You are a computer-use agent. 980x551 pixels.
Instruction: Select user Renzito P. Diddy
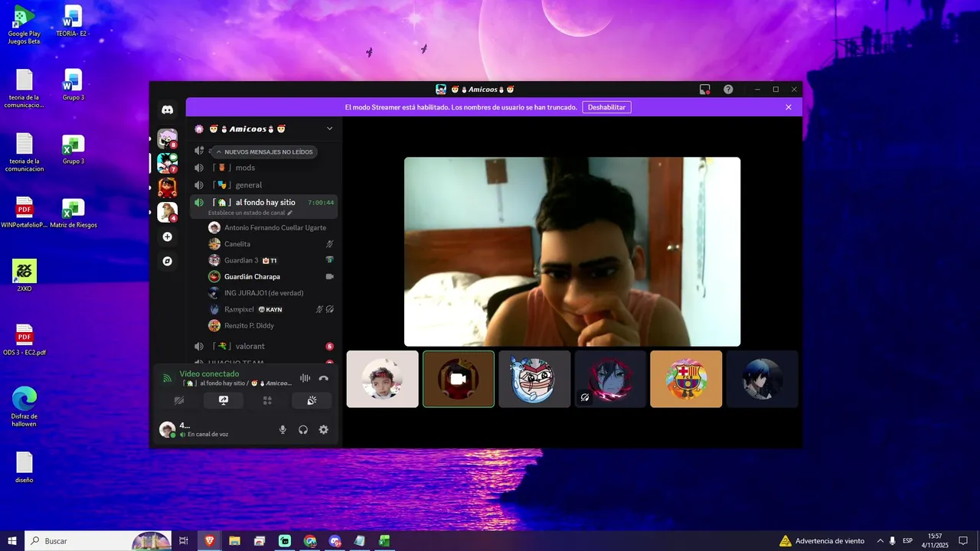[271, 325]
